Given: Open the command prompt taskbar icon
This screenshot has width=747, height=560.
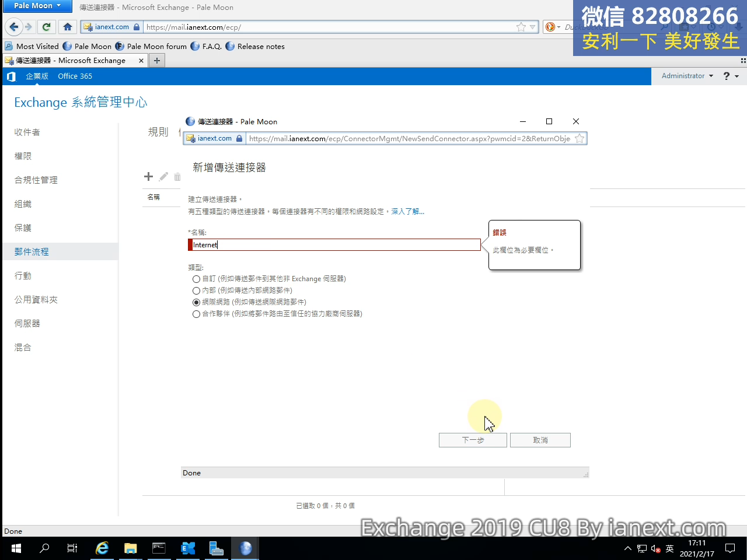Looking at the screenshot, I should point(159,548).
